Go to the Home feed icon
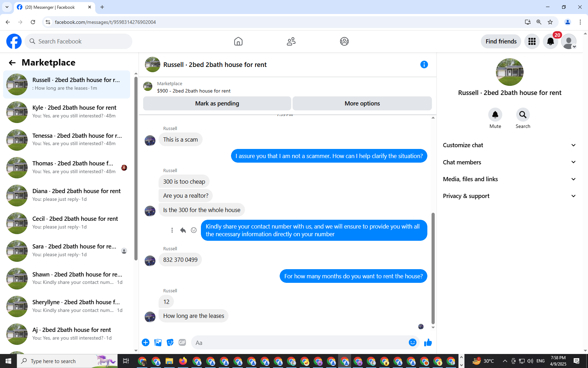This screenshot has height=368, width=588. [x=238, y=41]
